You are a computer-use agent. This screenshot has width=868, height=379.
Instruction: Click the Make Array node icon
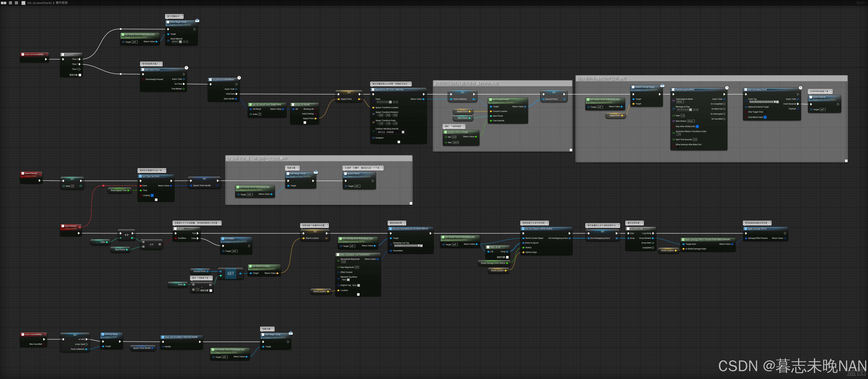pyautogui.click(x=488, y=247)
